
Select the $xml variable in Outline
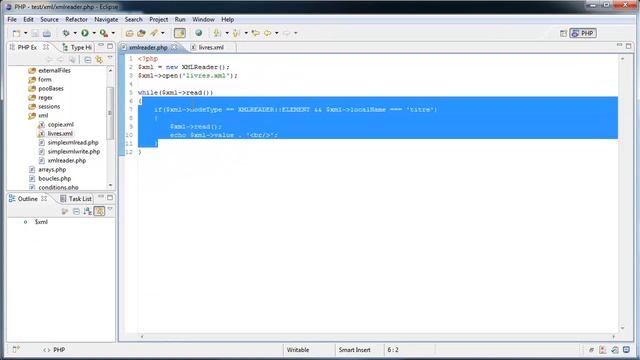click(x=41, y=222)
